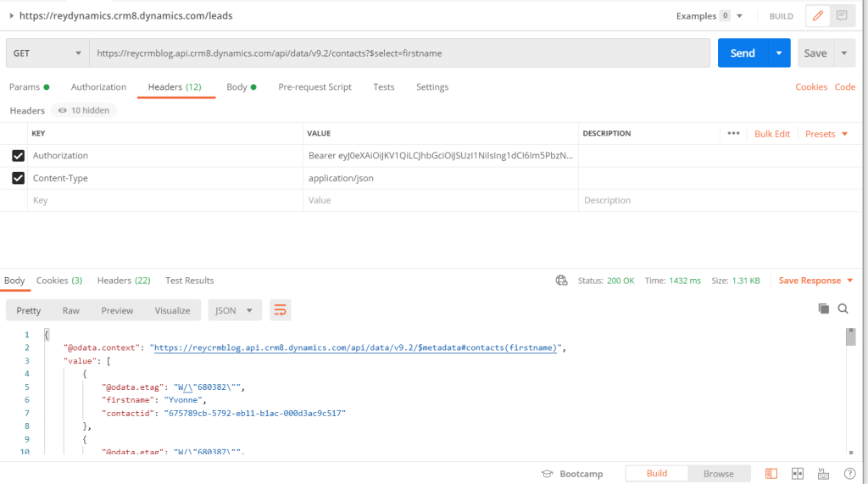Click the wrap lines icon in response toolbar
The width and height of the screenshot is (868, 484).
click(281, 310)
